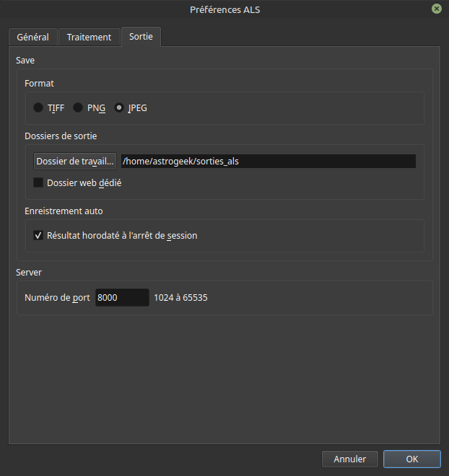Enable the Dossier web dédié checkbox
This screenshot has height=476, width=449.
pos(39,183)
